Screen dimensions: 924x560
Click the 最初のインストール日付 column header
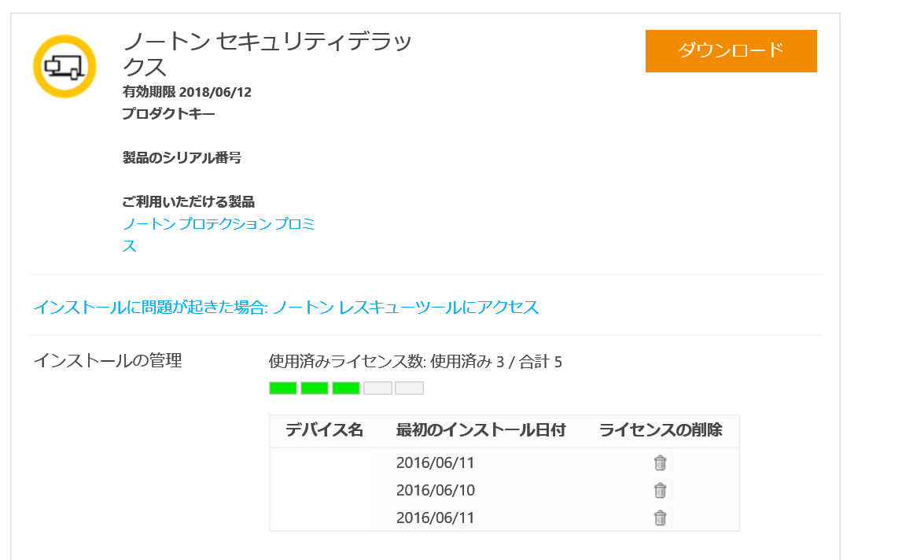[480, 430]
